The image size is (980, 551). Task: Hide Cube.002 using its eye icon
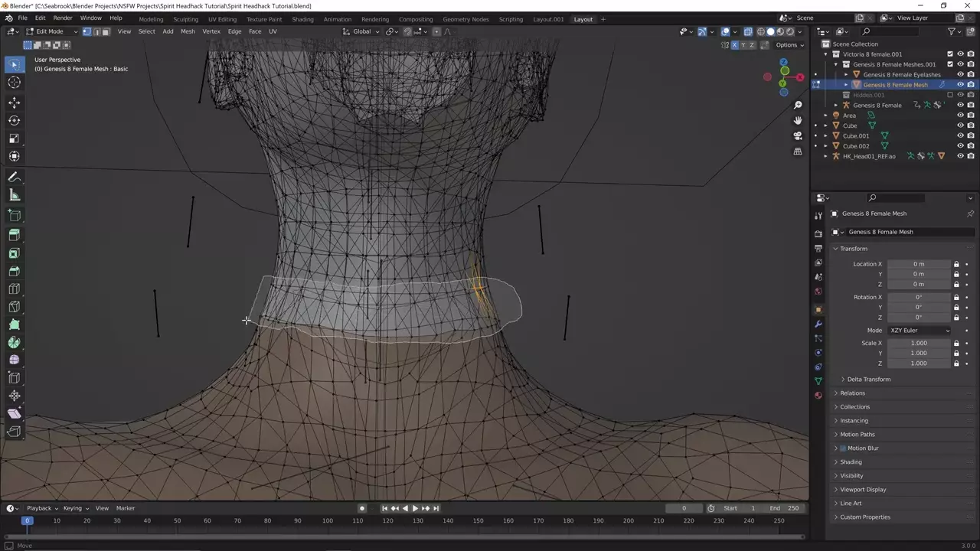point(960,145)
